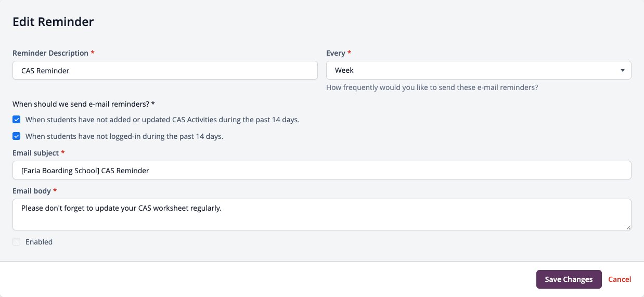Uncheck the students not logged-in checkbox
The width and height of the screenshot is (644, 297).
17,136
